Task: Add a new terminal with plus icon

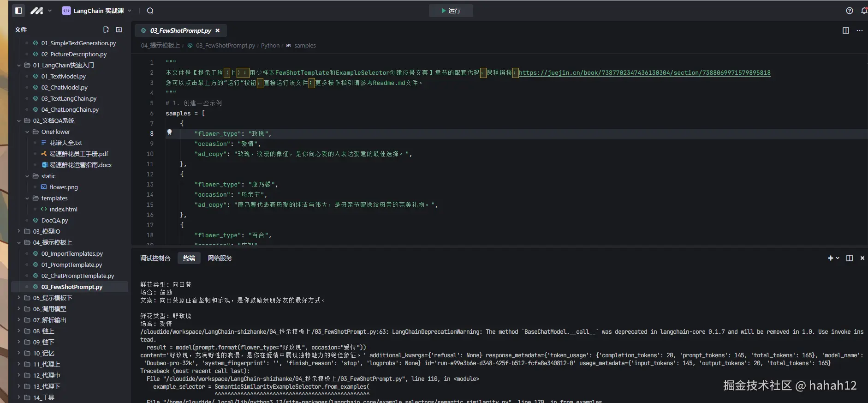Action: click(830, 258)
